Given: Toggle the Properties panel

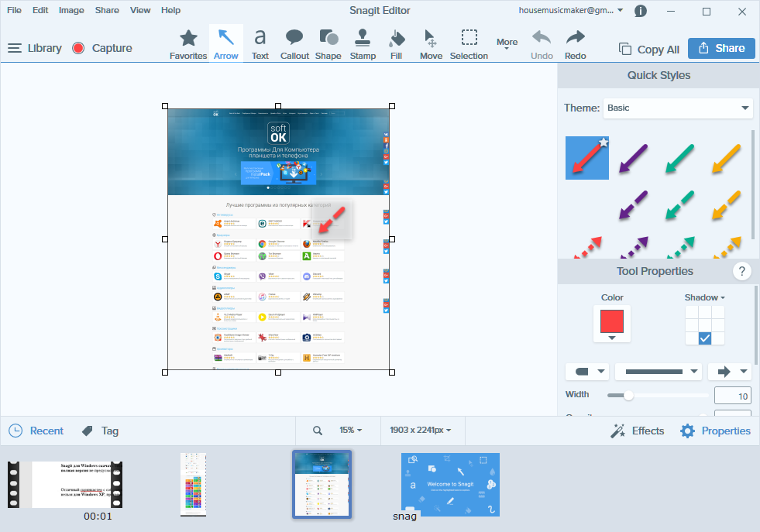Looking at the screenshot, I should (x=715, y=431).
